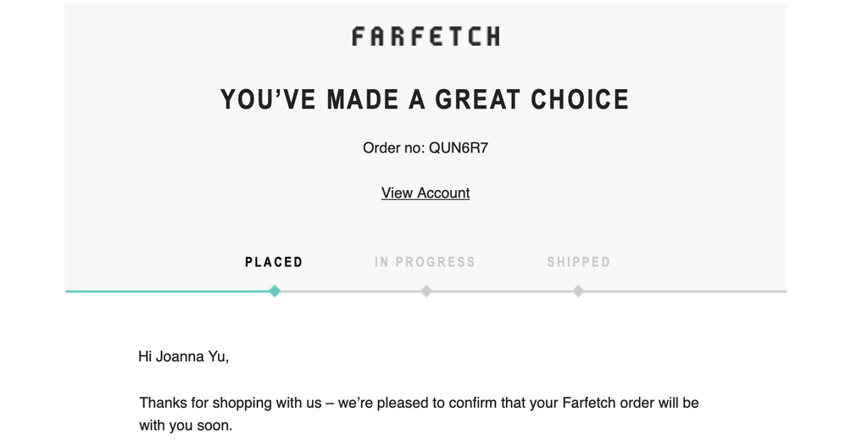The width and height of the screenshot is (868, 446).
Task: Click the teal completed portion of progress line
Action: tap(167, 291)
